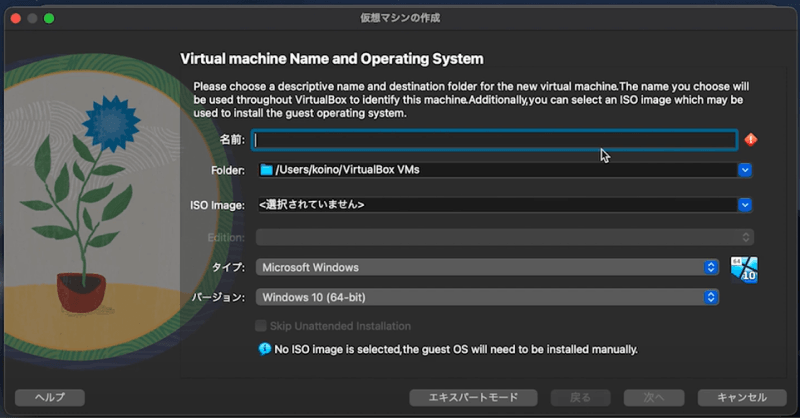800x418 pixels.
Task: Open the タイプ Microsoft Windows dropdown
Action: coord(487,267)
